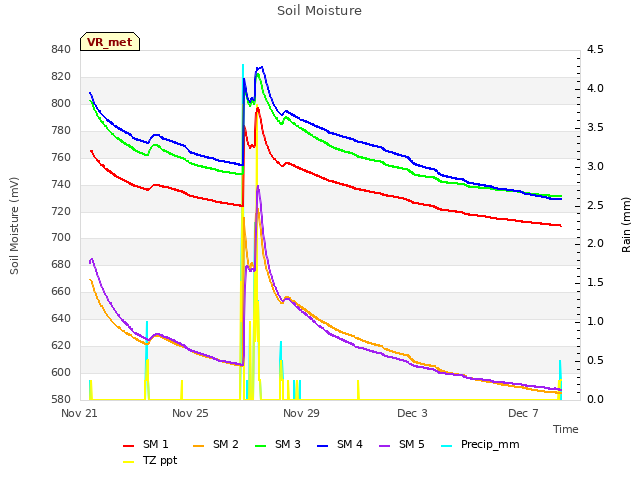Click the 700 left axis value
The height and width of the screenshot is (480, 640).
(61, 238)
